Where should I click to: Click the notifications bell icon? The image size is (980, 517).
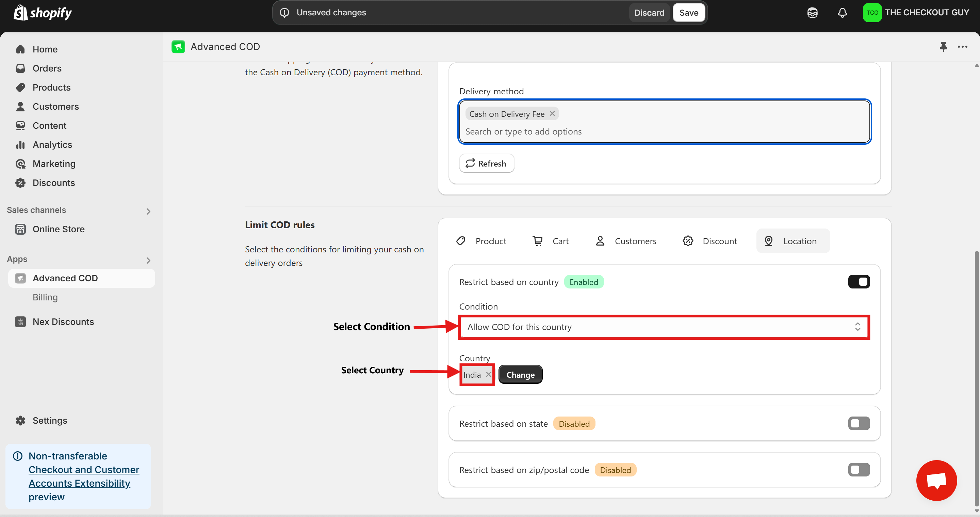click(x=842, y=13)
